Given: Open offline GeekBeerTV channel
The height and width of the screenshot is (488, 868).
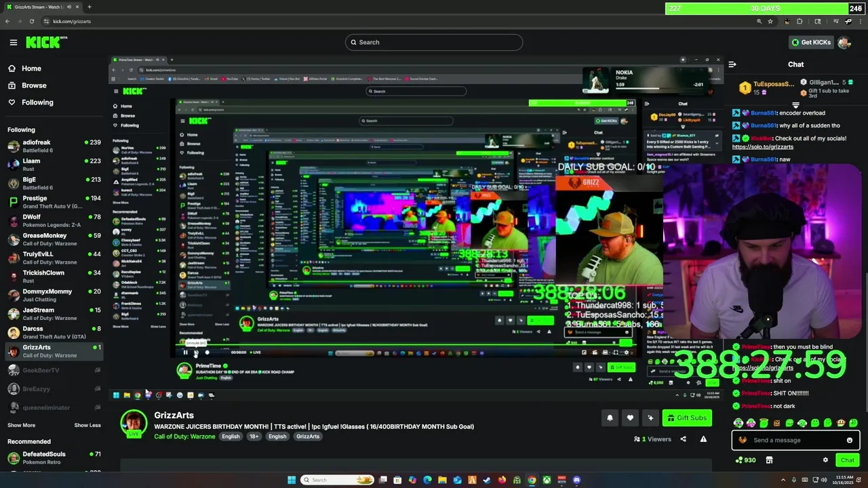Looking at the screenshot, I should tap(54, 370).
